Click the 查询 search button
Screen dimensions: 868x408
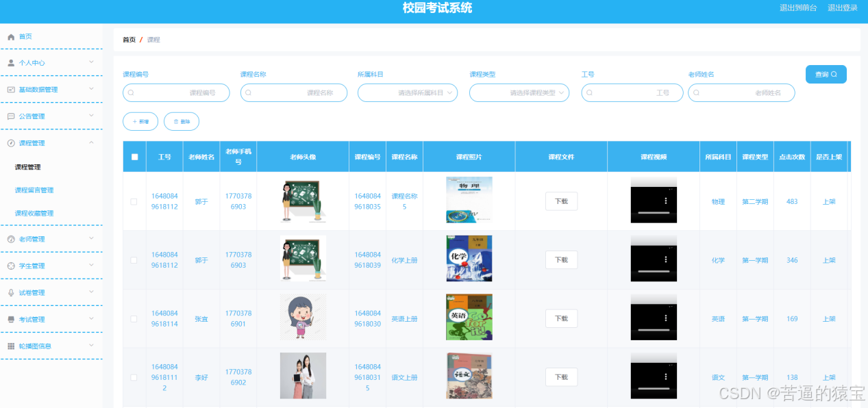click(x=826, y=75)
